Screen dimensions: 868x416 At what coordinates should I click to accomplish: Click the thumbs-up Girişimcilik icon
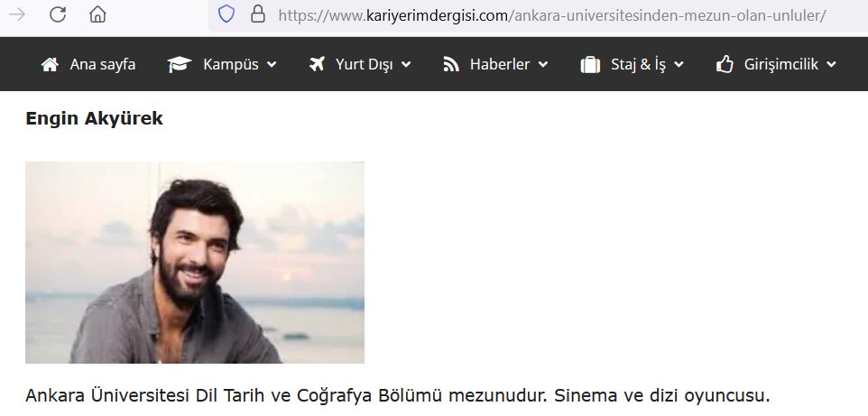click(x=725, y=64)
